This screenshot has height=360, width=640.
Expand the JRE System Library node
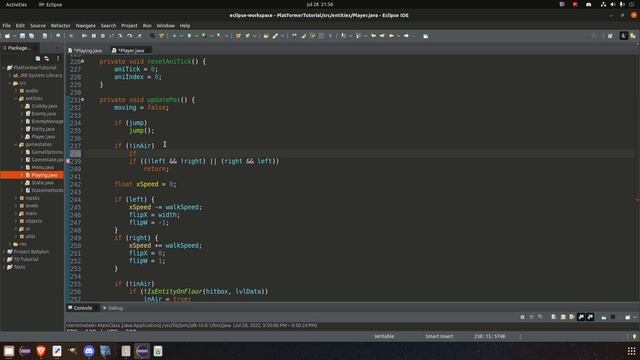point(10,76)
